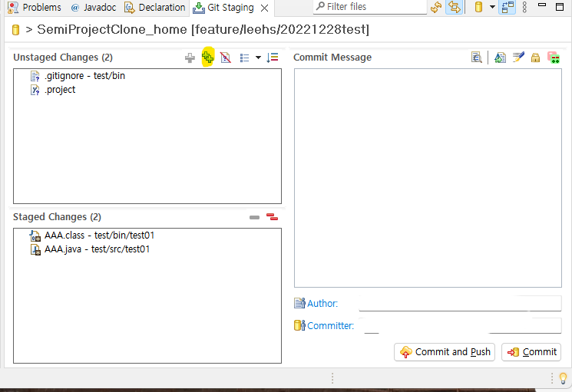The height and width of the screenshot is (392, 572).
Task: Click the light bulb tip icon
Action: (x=563, y=378)
